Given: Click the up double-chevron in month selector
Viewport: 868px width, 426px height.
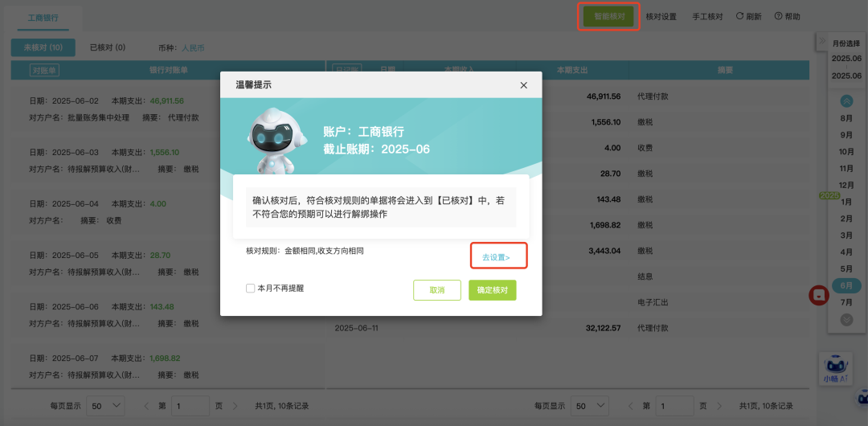Looking at the screenshot, I should 846,100.
